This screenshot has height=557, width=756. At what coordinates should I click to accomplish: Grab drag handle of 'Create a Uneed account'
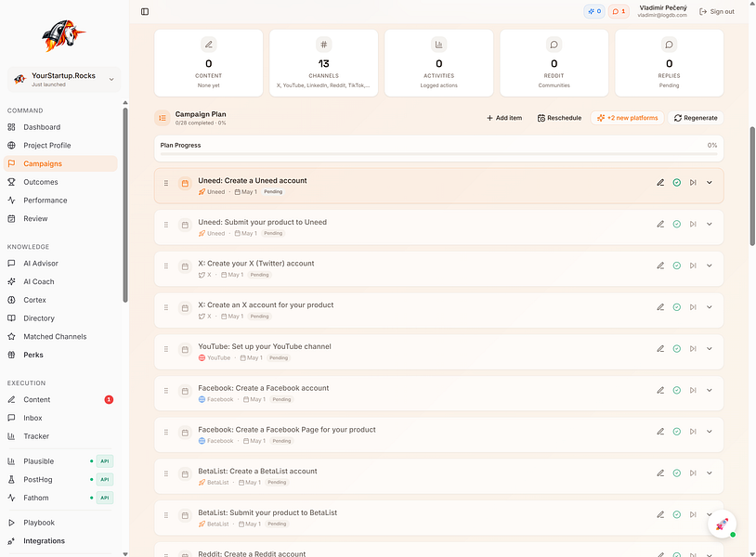[166, 183]
